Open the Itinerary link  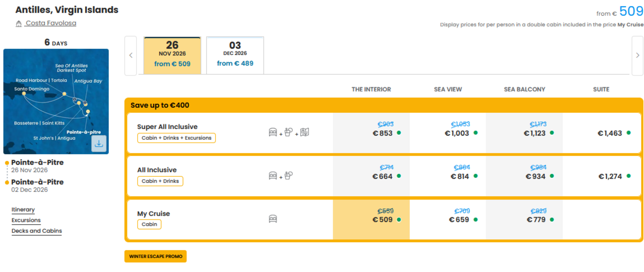pos(23,209)
